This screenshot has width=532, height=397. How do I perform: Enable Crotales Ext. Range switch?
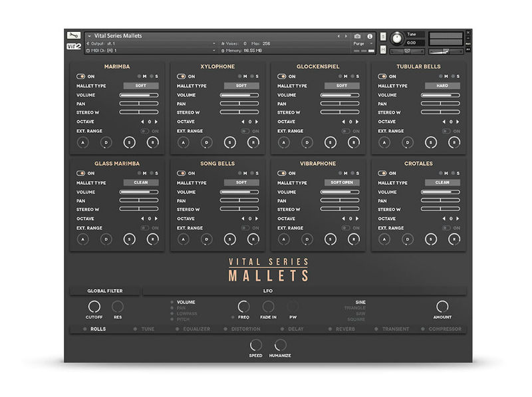(446, 227)
